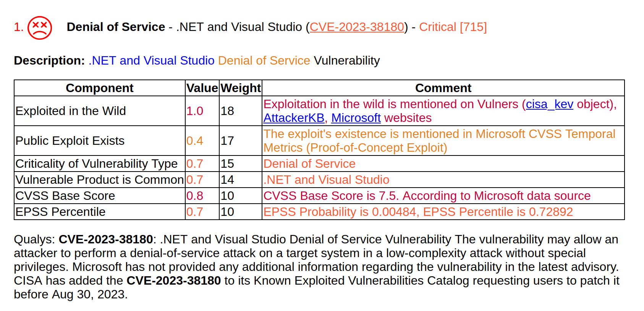Select Criticality of Vulnerability Type row label
The height and width of the screenshot is (311, 644).
tap(96, 164)
